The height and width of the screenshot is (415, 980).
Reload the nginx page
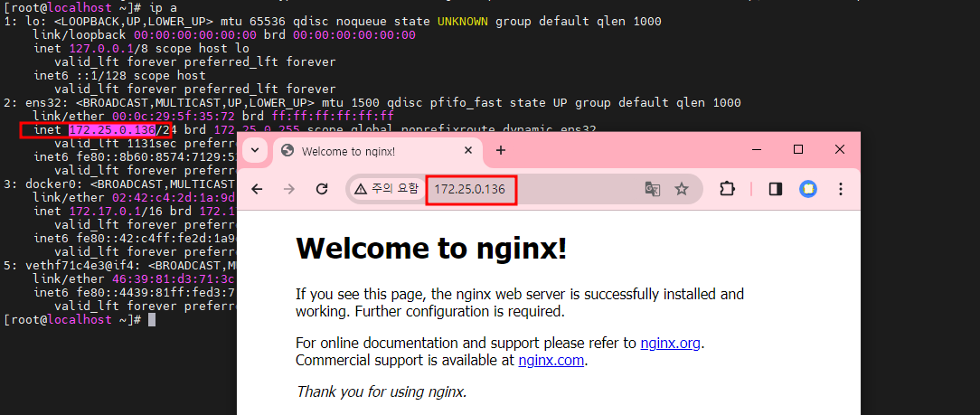[322, 189]
